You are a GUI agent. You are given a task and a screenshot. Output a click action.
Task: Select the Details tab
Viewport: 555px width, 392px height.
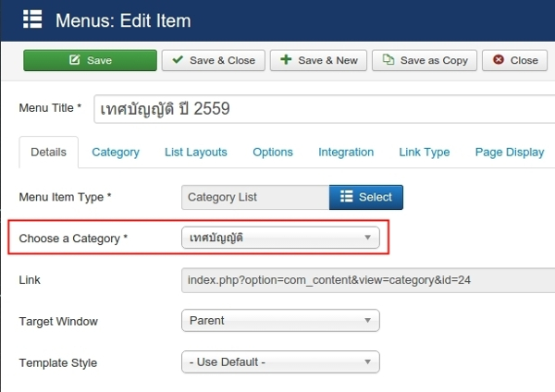click(48, 153)
